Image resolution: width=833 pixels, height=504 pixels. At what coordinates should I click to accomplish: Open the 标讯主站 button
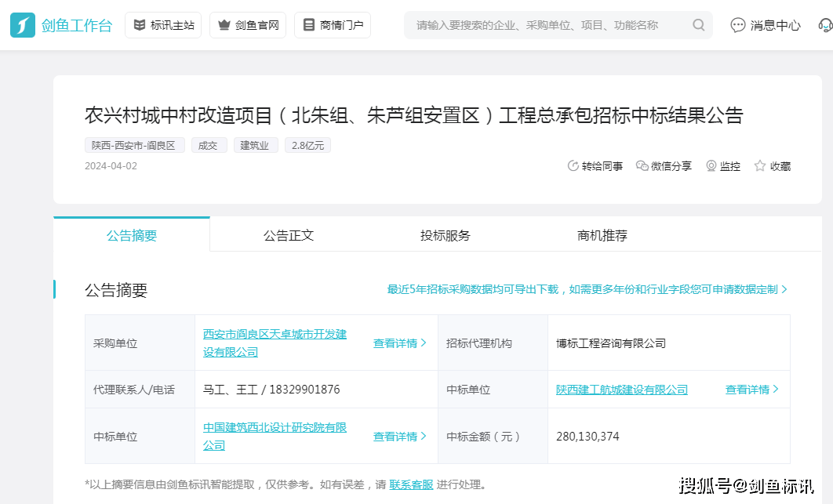pyautogui.click(x=163, y=25)
